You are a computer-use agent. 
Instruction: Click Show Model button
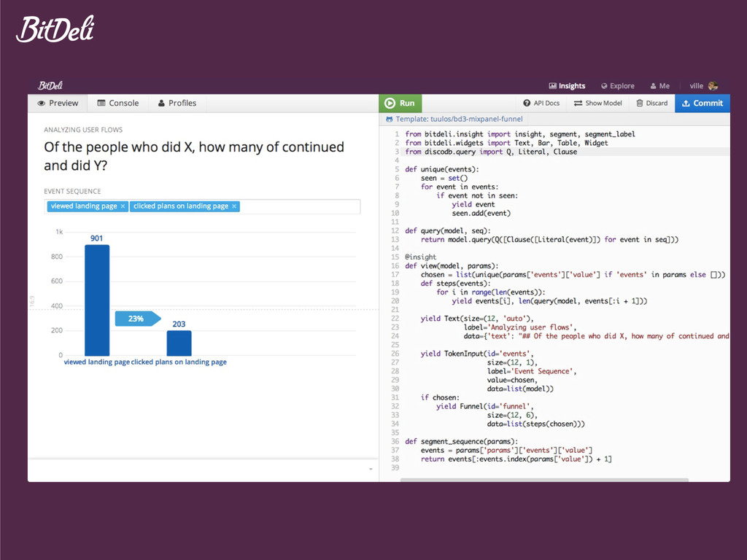click(x=598, y=104)
